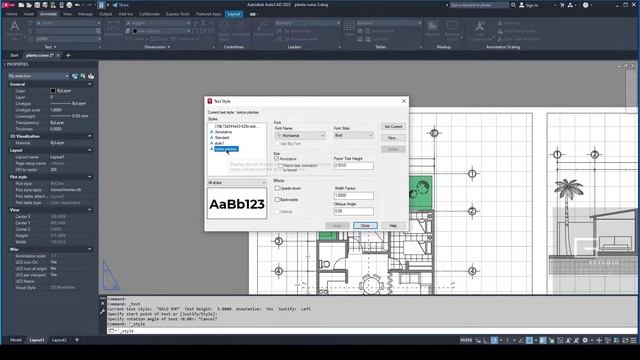This screenshot has height=360, width=640.
Task: Click the search magnifier icon in title bar
Action: (x=513, y=5)
